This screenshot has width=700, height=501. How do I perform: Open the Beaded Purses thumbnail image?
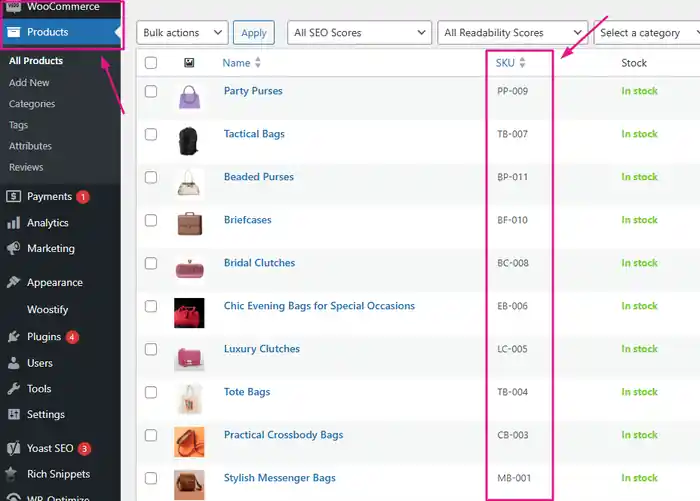click(x=189, y=183)
